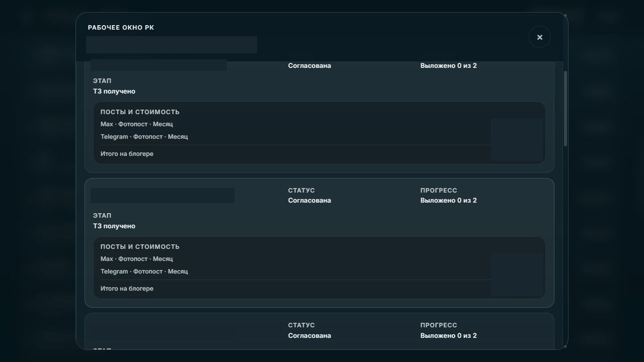
Task: Click the ПРОГРЕСС label in the bottom card
Action: [439, 325]
